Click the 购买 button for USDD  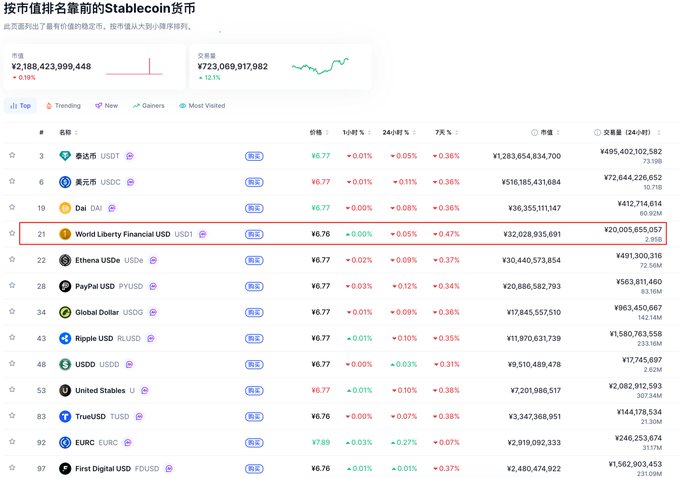click(x=254, y=364)
